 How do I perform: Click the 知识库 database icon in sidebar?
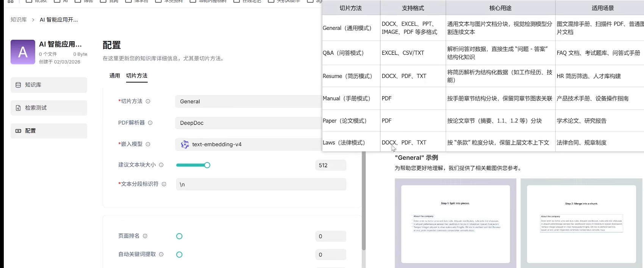(18, 85)
